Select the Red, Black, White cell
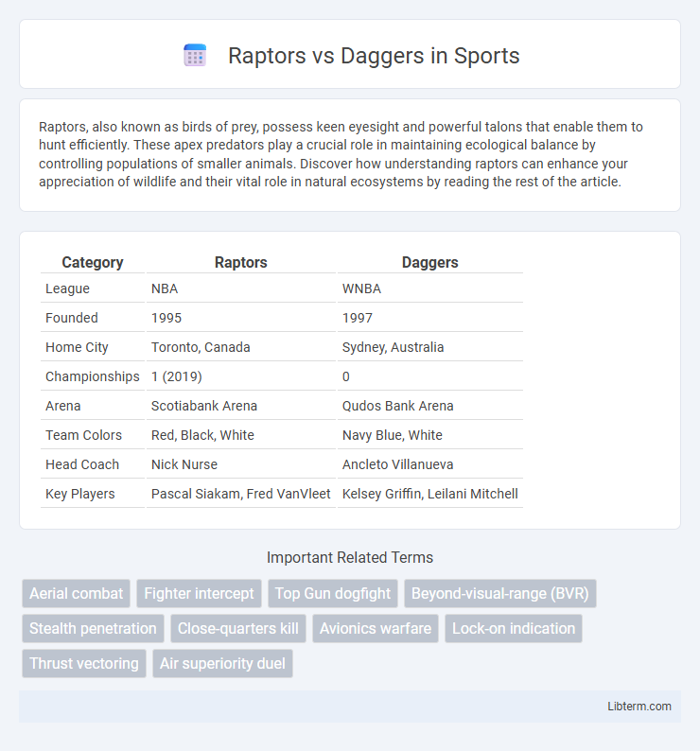This screenshot has width=700, height=751. pyautogui.click(x=241, y=435)
